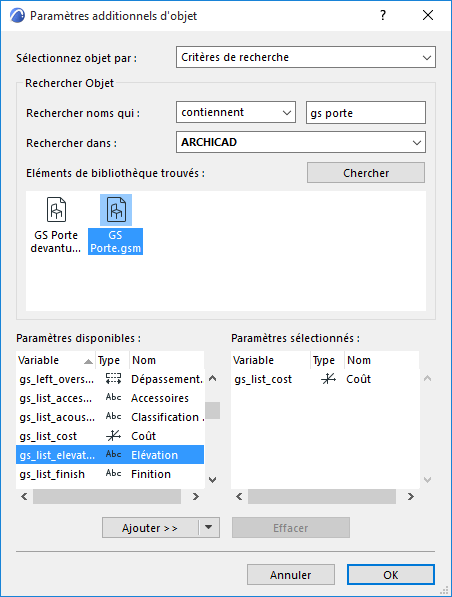Click the help question mark button

pyautogui.click(x=383, y=15)
